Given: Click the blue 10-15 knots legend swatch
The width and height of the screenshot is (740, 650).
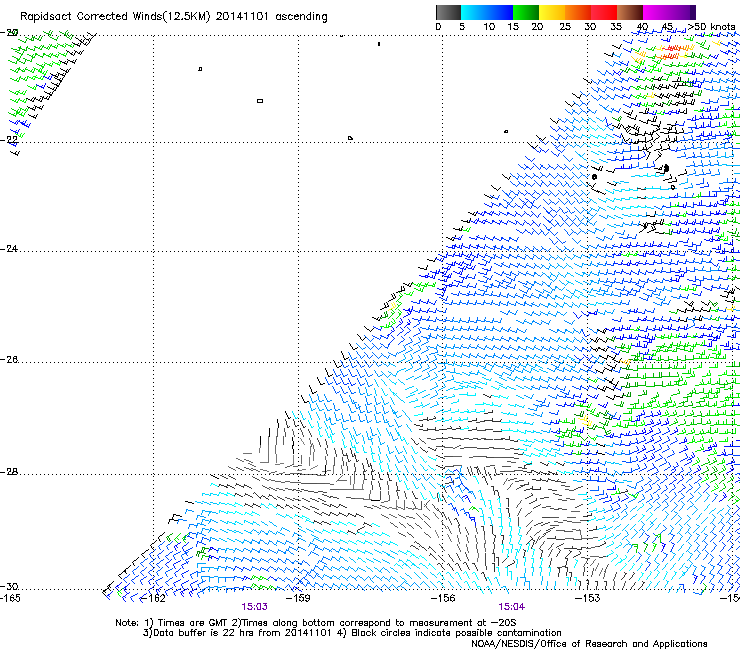Looking at the screenshot, I should pyautogui.click(x=500, y=12).
